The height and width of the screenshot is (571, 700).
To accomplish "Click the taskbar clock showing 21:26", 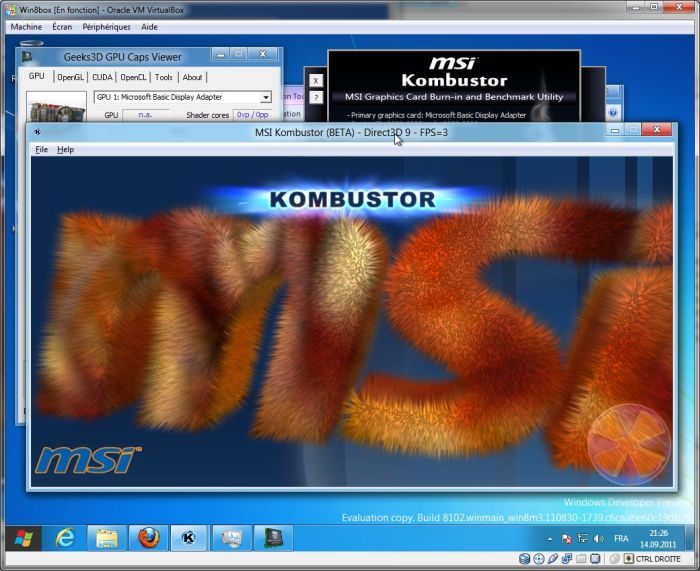I will point(658,538).
